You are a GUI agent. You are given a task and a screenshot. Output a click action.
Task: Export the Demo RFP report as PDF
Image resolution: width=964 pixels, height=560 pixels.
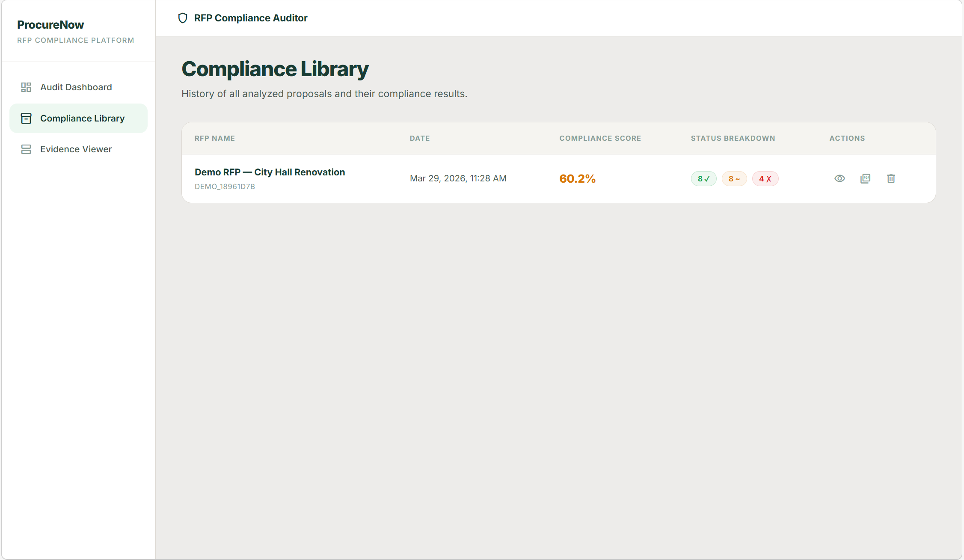pos(865,178)
